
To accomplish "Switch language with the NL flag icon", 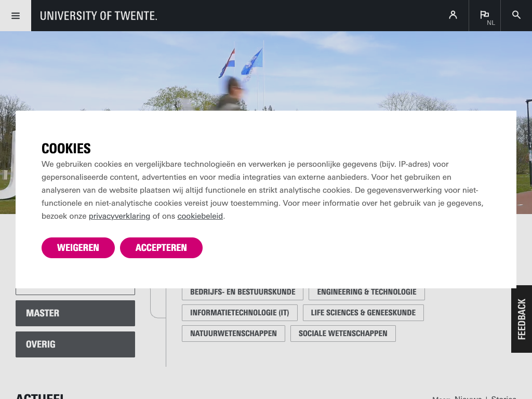I will coord(485,16).
